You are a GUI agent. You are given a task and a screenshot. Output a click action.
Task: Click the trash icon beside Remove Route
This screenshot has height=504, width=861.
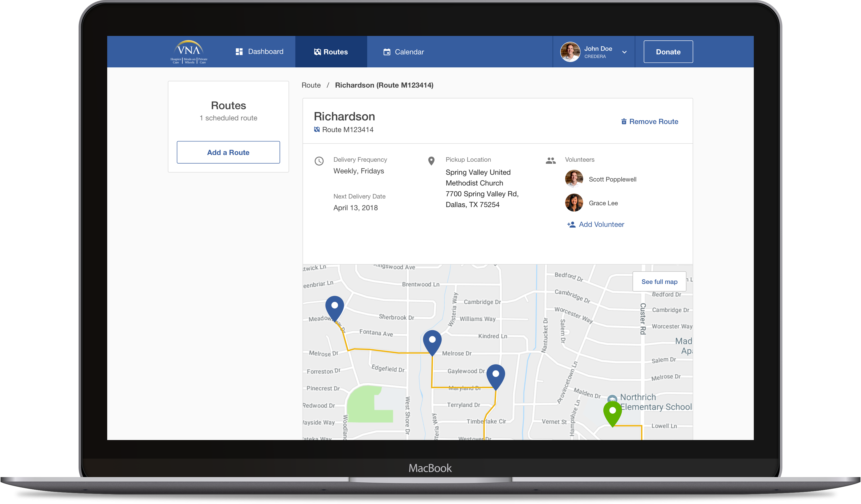624,121
